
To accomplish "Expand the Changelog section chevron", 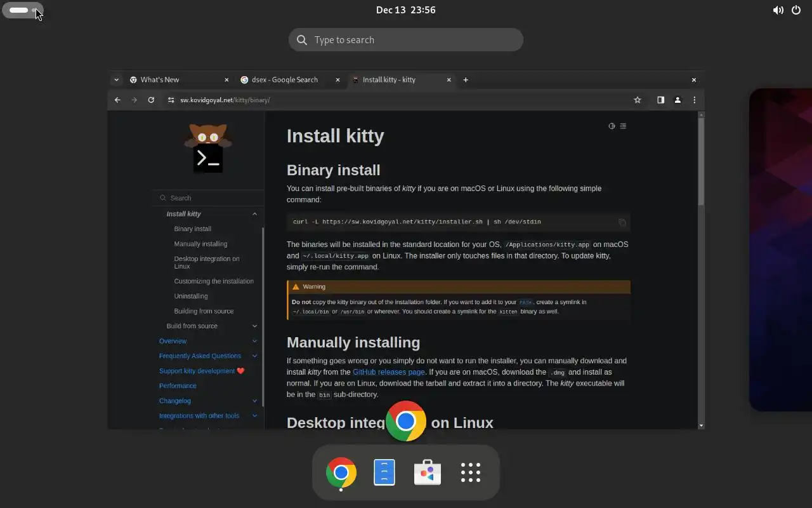I will pyautogui.click(x=254, y=401).
